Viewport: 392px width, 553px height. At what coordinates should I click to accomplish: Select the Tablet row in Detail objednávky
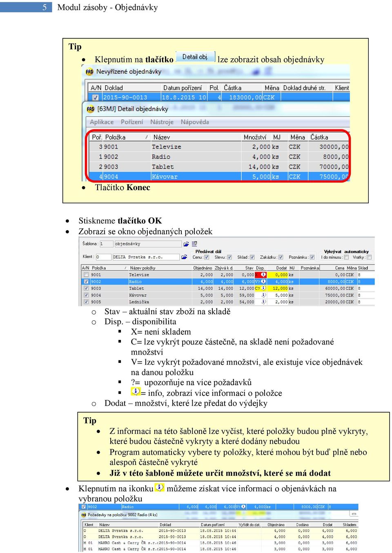click(220, 167)
